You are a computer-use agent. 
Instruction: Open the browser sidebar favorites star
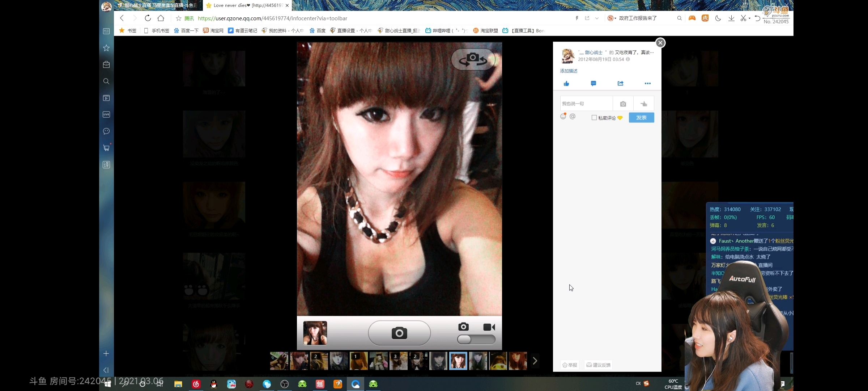pos(106,48)
